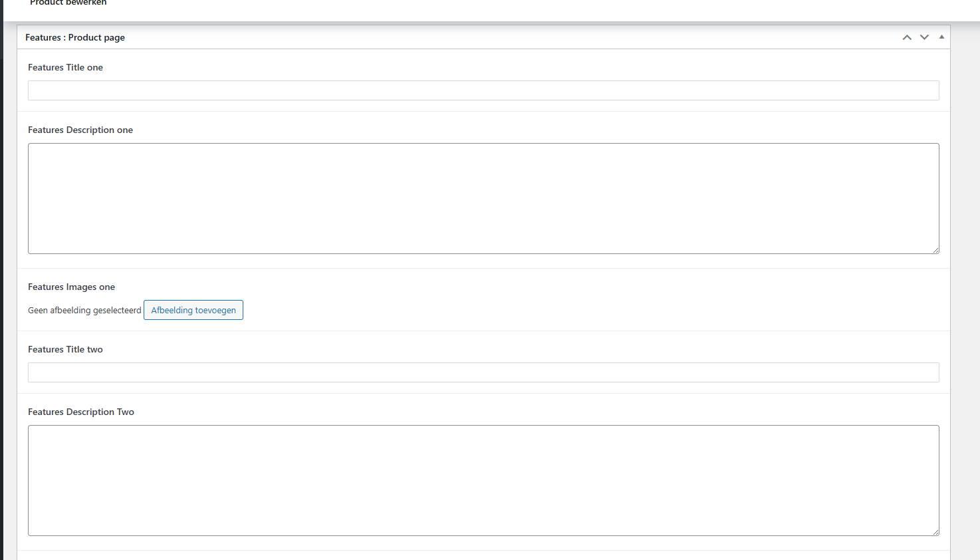Viewport: 980px width, 560px height.
Task: Click the Features : Product page header
Action: point(75,37)
